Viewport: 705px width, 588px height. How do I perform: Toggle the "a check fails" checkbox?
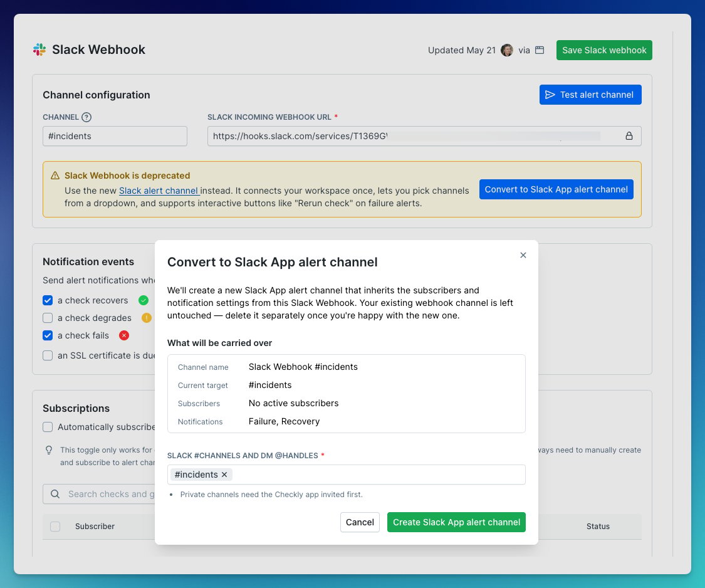48,335
